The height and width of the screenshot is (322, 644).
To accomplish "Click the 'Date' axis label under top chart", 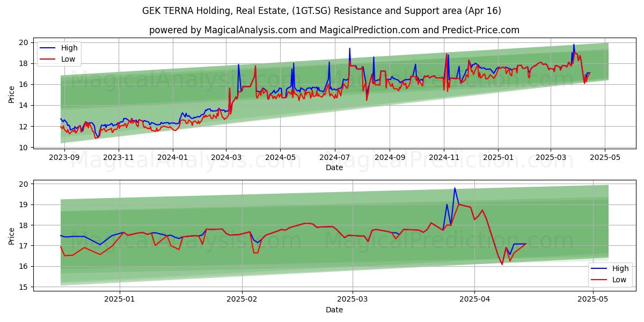I will (x=334, y=167).
